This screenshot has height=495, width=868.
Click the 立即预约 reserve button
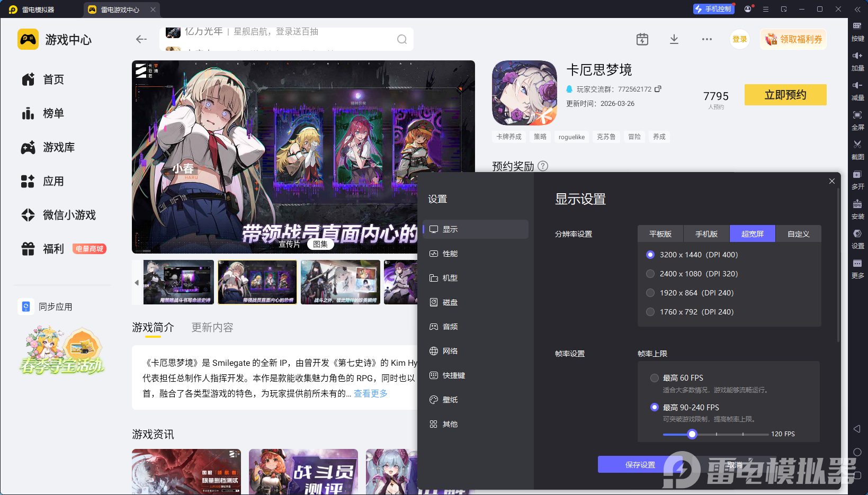click(785, 95)
